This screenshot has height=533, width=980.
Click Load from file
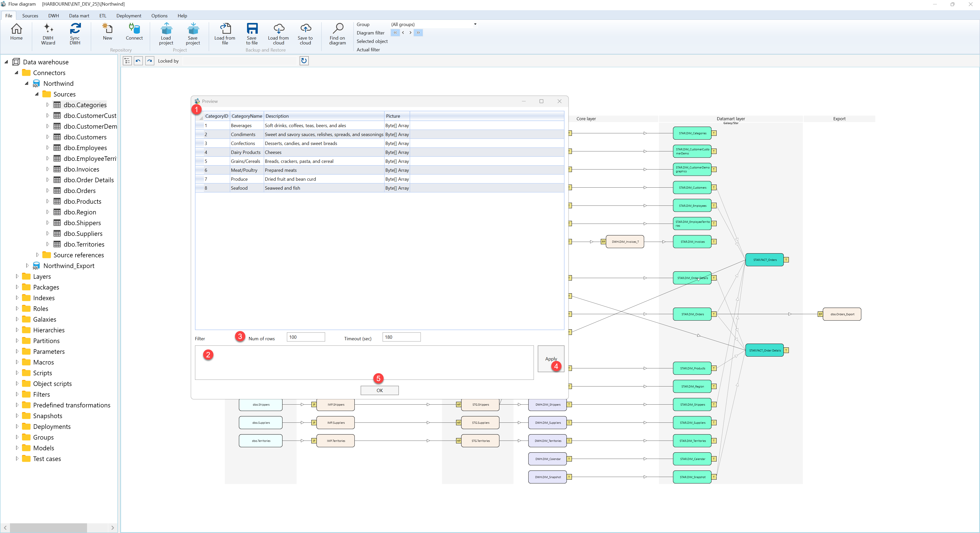(x=225, y=34)
